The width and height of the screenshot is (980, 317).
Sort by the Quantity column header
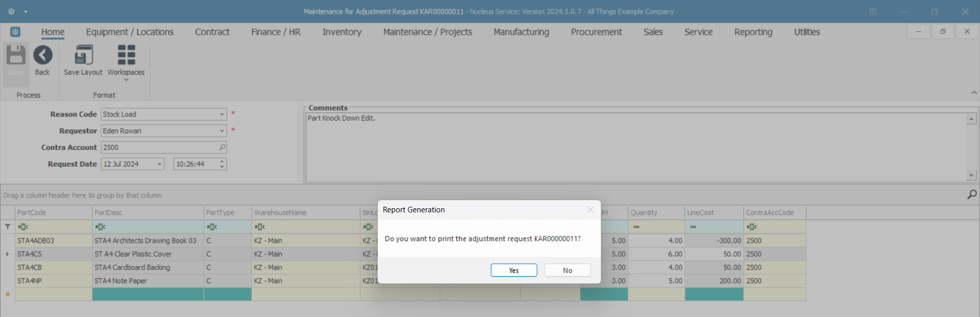click(656, 212)
